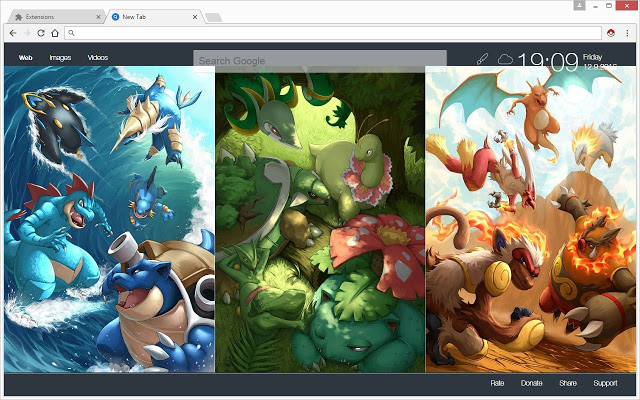The width and height of the screenshot is (640, 400).
Task: Open the Donate link
Action: coord(531,383)
